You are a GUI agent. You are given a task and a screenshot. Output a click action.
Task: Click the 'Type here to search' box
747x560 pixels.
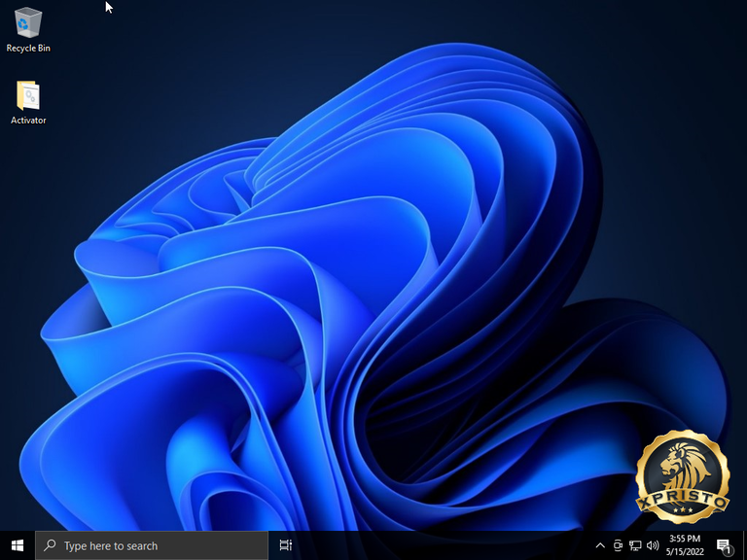152,545
